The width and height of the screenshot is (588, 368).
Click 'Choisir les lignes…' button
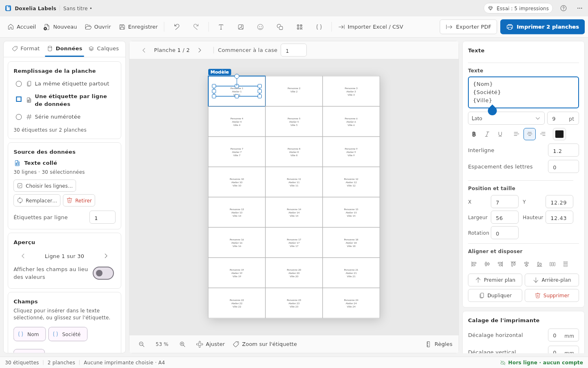pos(45,186)
